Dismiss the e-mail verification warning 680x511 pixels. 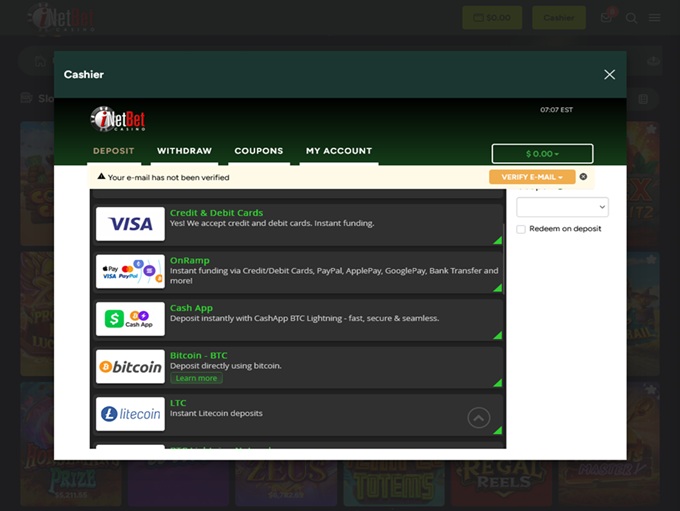click(583, 177)
